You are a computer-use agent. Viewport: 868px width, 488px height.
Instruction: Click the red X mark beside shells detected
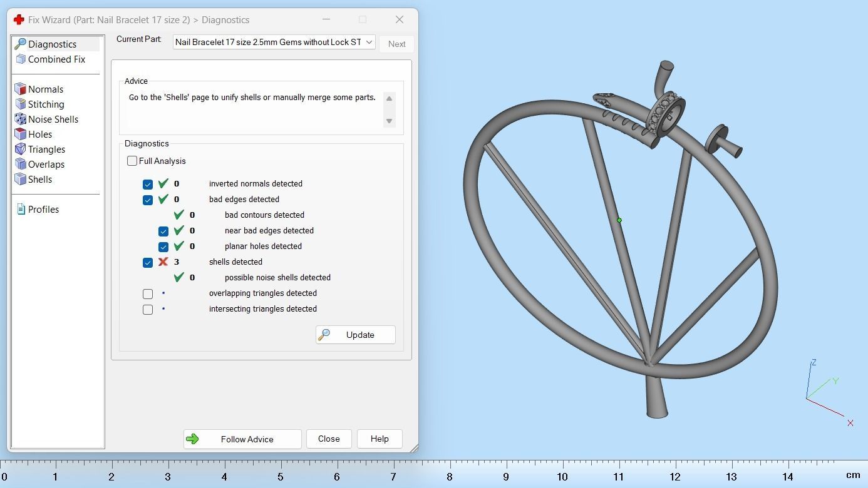pyautogui.click(x=163, y=262)
